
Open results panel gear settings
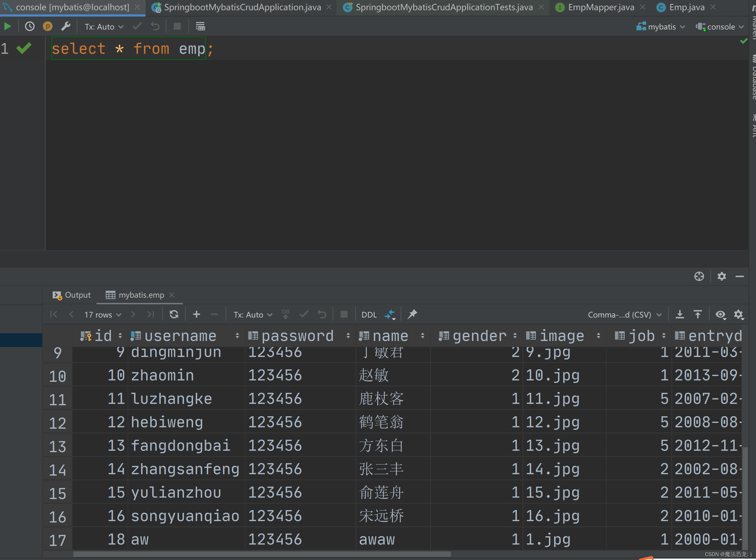click(722, 277)
